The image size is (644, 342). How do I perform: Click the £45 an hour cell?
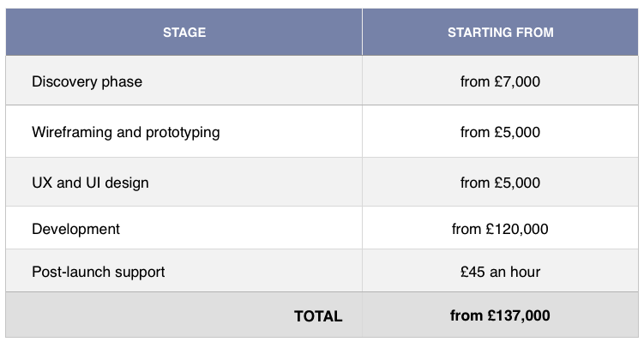pyautogui.click(x=500, y=271)
